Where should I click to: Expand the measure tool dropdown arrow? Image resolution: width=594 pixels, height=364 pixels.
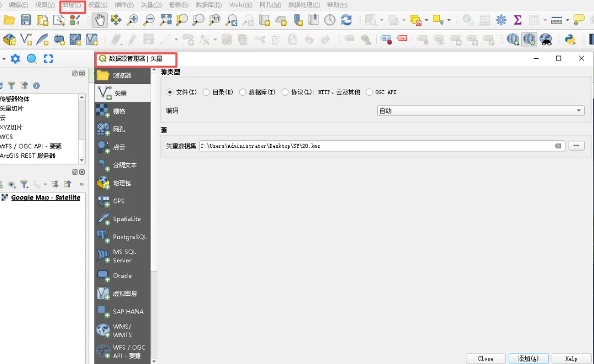coord(567,20)
